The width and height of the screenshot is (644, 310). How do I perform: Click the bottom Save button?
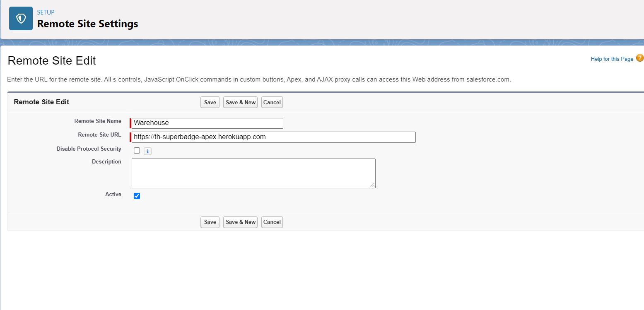click(x=210, y=222)
